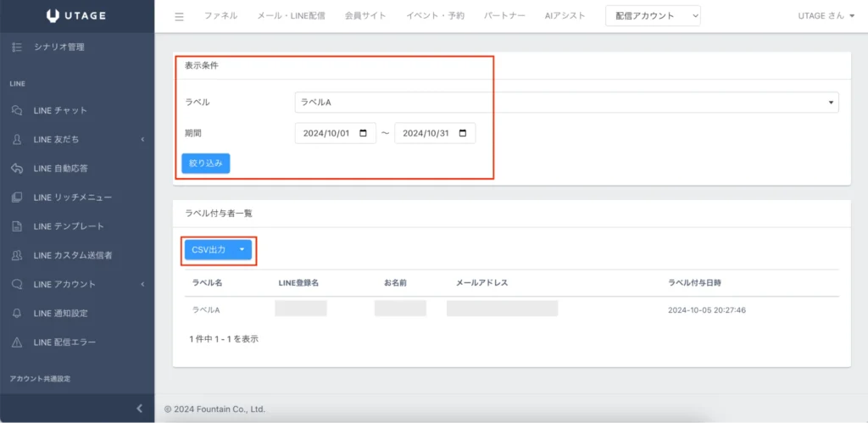Open the ファネル menu
This screenshot has height=423, width=868.
(x=221, y=16)
